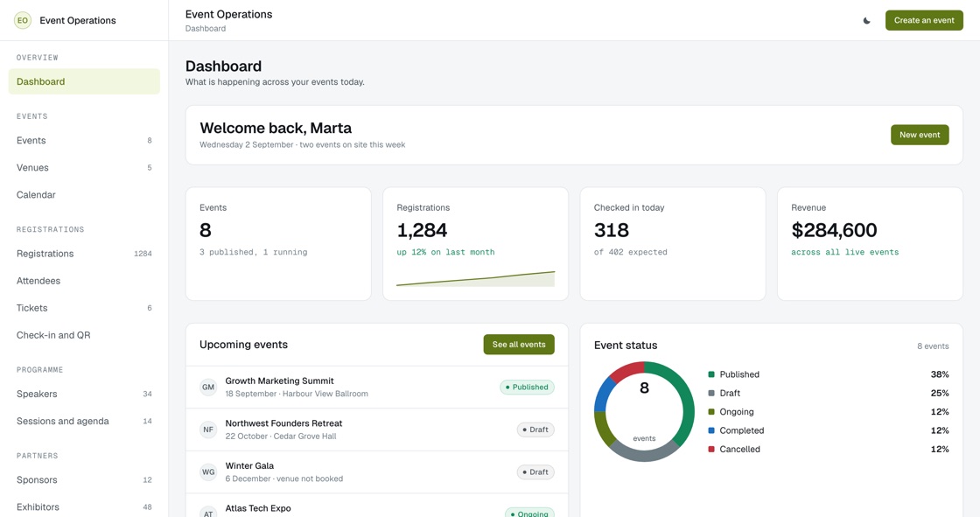
Task: Click the registrations trend sparkline
Action: pos(476,279)
